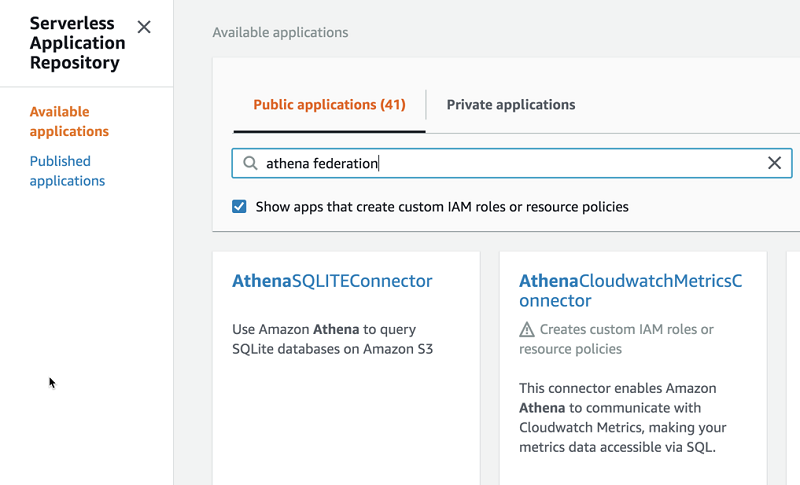Open Published applications in sidebar
800x485 pixels.
click(x=67, y=171)
